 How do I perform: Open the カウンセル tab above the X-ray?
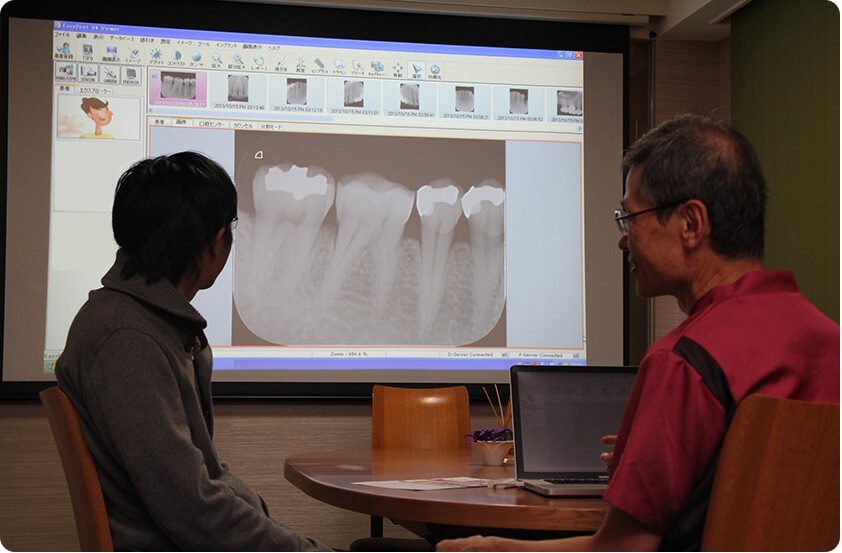point(242,125)
